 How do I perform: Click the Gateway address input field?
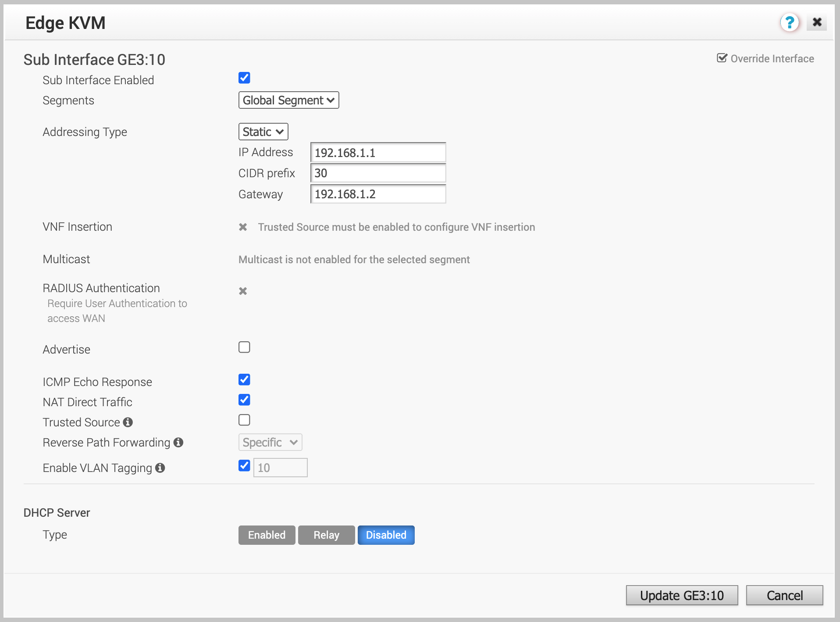[377, 194]
